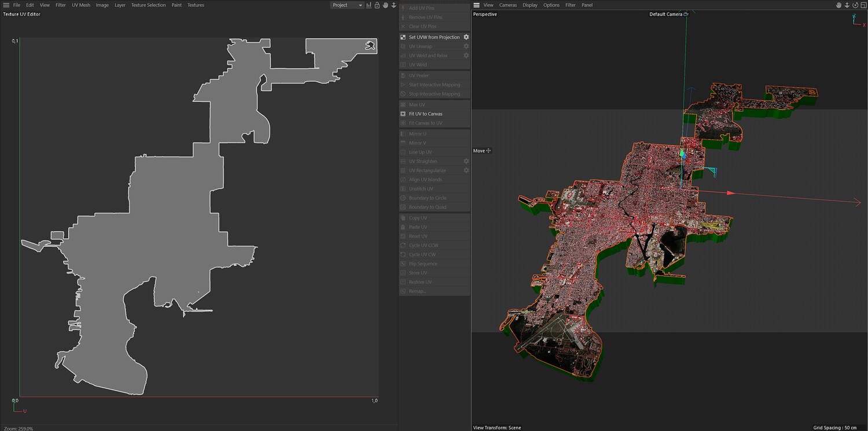Open UV Weld and Relax settings gear
868x431 pixels.
[x=466, y=56]
